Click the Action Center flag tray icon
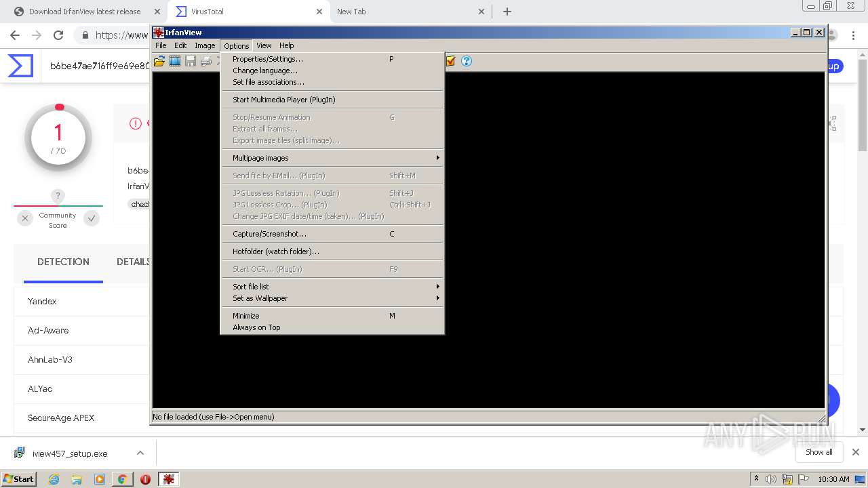This screenshot has height=488, width=868. [x=804, y=479]
